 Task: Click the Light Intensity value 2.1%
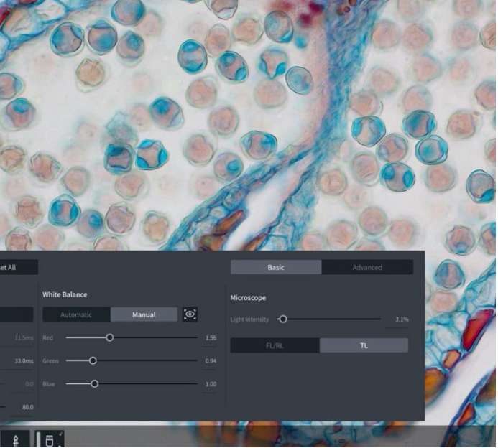pyautogui.click(x=402, y=319)
